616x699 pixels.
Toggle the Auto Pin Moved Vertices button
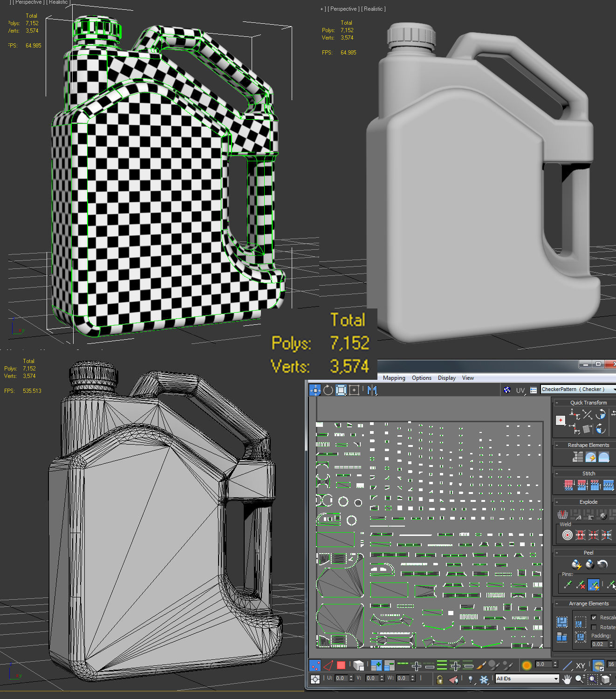pos(594,584)
